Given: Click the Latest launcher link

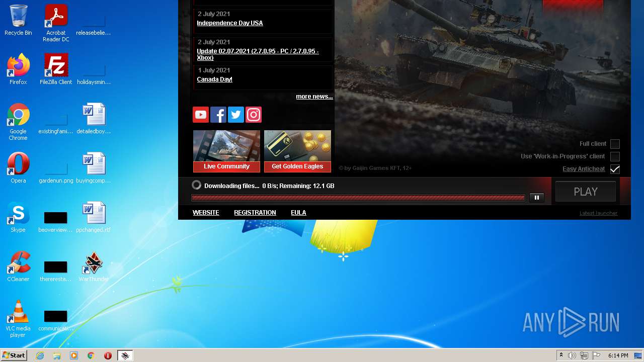Looking at the screenshot, I should point(598,213).
